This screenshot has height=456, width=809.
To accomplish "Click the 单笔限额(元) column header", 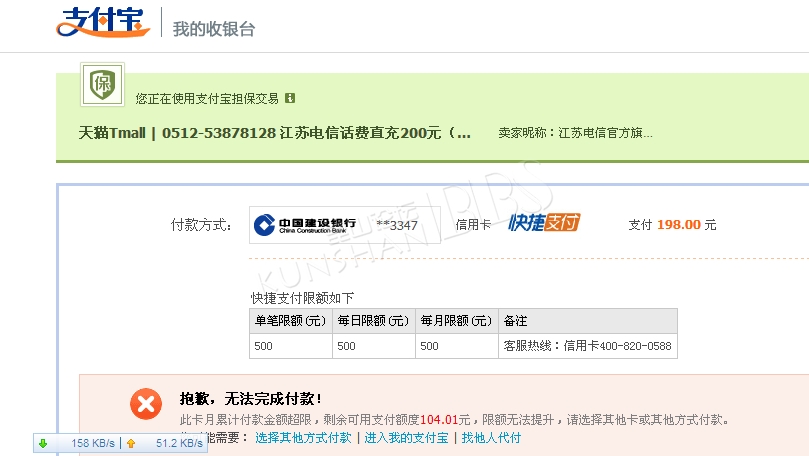I will (x=290, y=321).
